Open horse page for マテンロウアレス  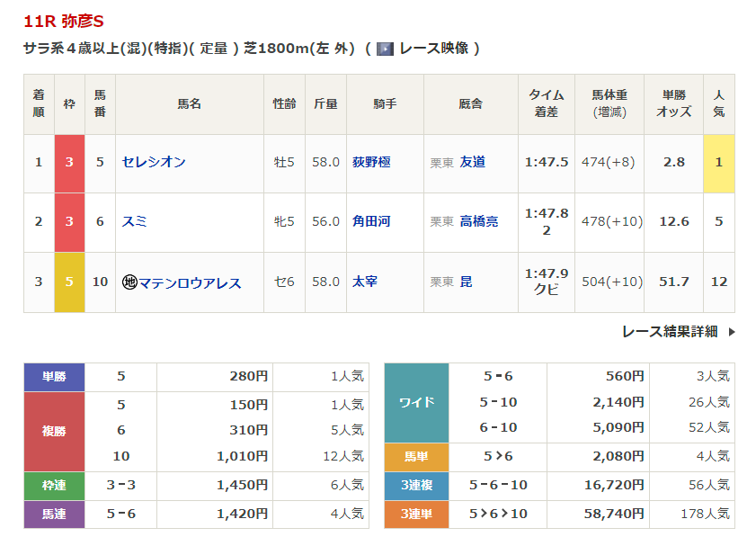click(x=190, y=282)
